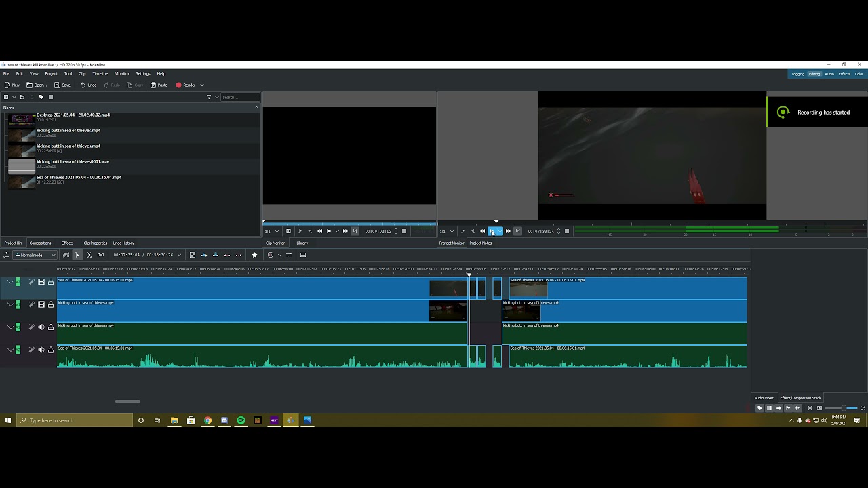Switch to the Project Notes tab
The height and width of the screenshot is (488, 868).
point(481,243)
